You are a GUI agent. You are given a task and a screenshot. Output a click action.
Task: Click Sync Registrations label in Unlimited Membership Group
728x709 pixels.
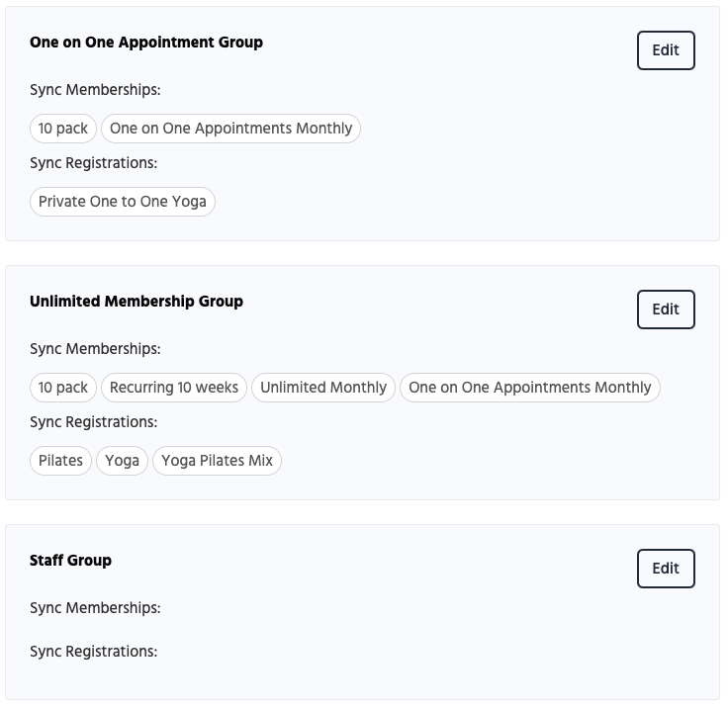[x=94, y=422]
